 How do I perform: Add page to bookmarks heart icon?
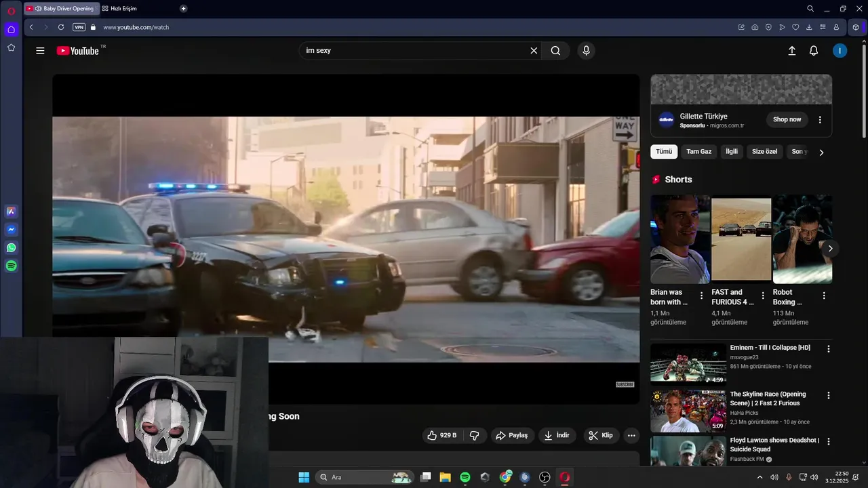coord(795,27)
